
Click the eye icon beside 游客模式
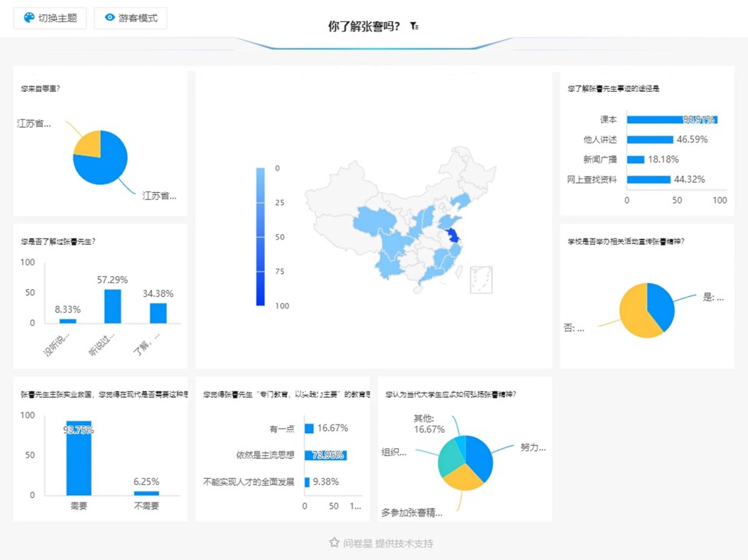click(x=109, y=18)
